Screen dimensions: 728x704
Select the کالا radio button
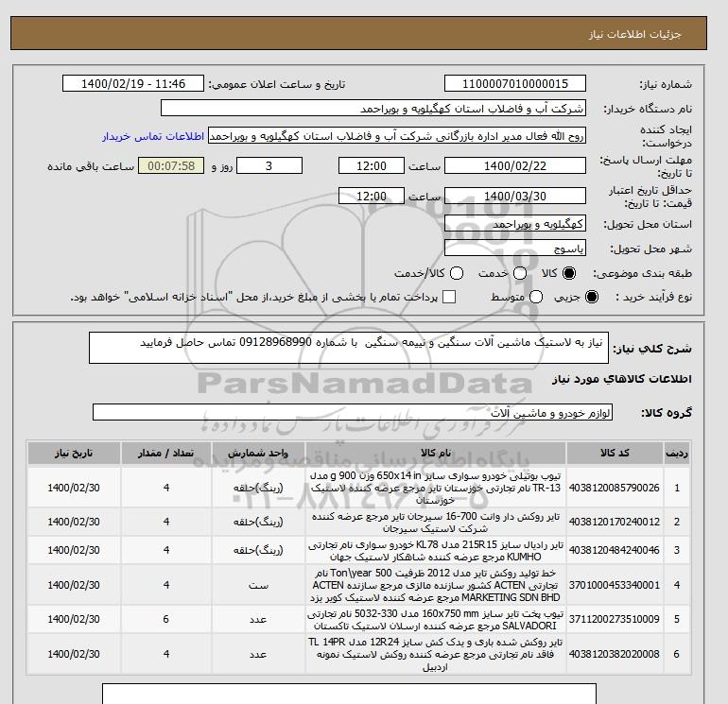click(x=569, y=273)
